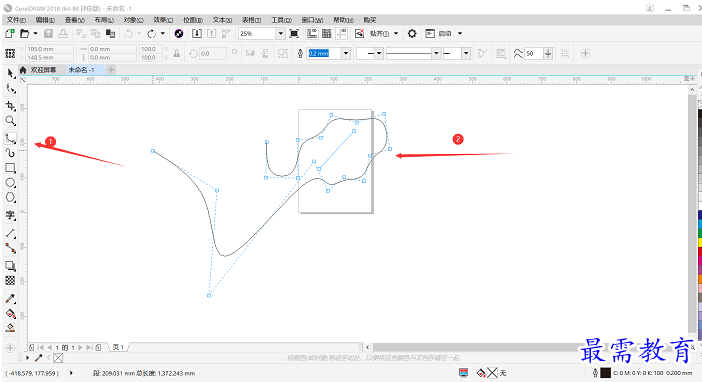Select the Zoom magnifier tool

[10, 121]
